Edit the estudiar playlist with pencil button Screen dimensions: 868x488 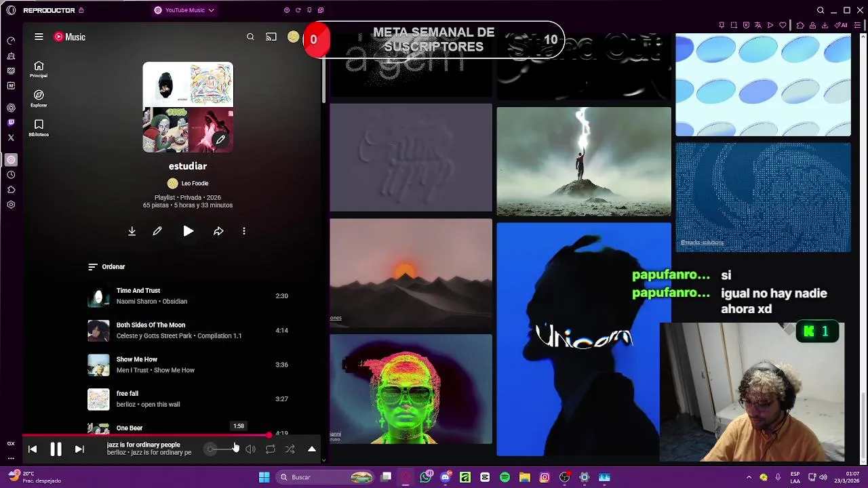(x=157, y=231)
